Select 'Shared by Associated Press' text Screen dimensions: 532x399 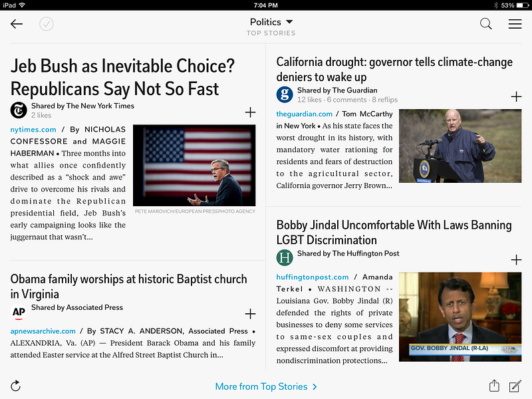click(x=77, y=307)
